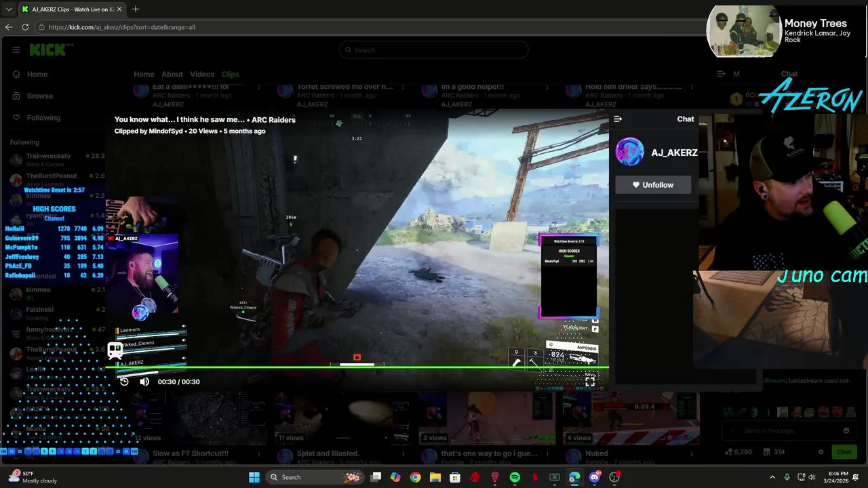
Task: Click the 00:30 / 00:30 time display
Action: click(x=178, y=382)
